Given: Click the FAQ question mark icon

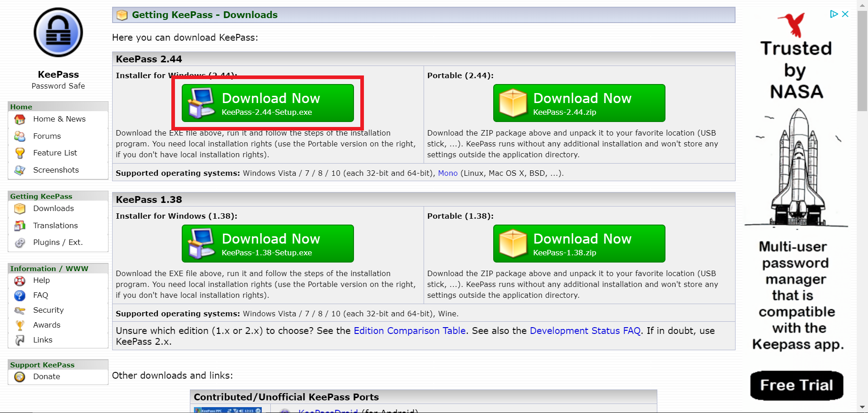Looking at the screenshot, I should point(20,296).
